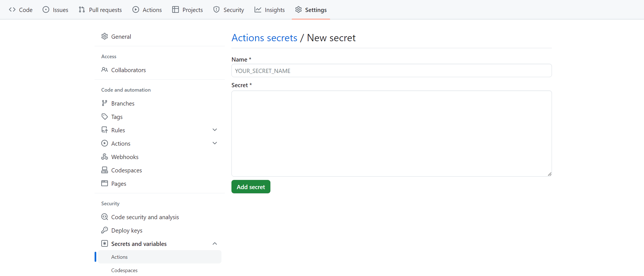
Task: Switch to the Pull requests tab
Action: pos(100,10)
